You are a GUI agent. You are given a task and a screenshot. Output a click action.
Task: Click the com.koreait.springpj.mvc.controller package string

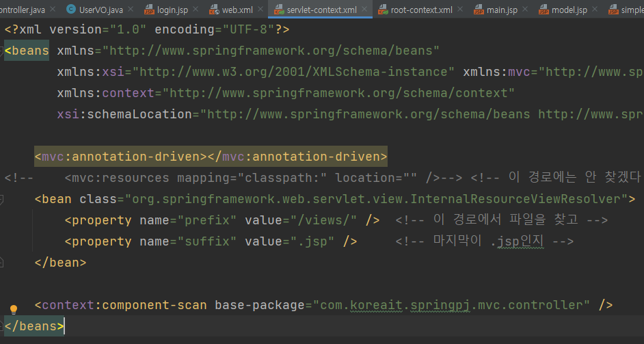(x=451, y=306)
